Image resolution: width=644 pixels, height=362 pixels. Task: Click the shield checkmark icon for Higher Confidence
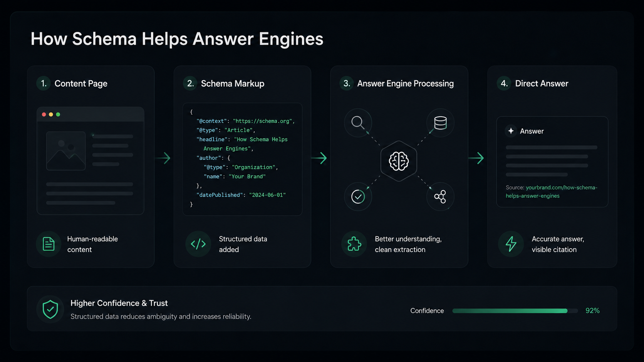point(50,309)
